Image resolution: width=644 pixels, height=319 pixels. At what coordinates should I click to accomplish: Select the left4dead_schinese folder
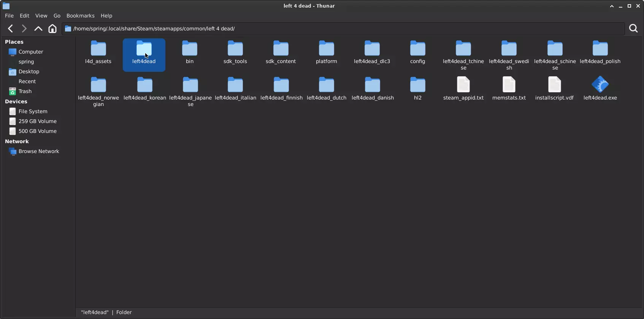tap(555, 55)
